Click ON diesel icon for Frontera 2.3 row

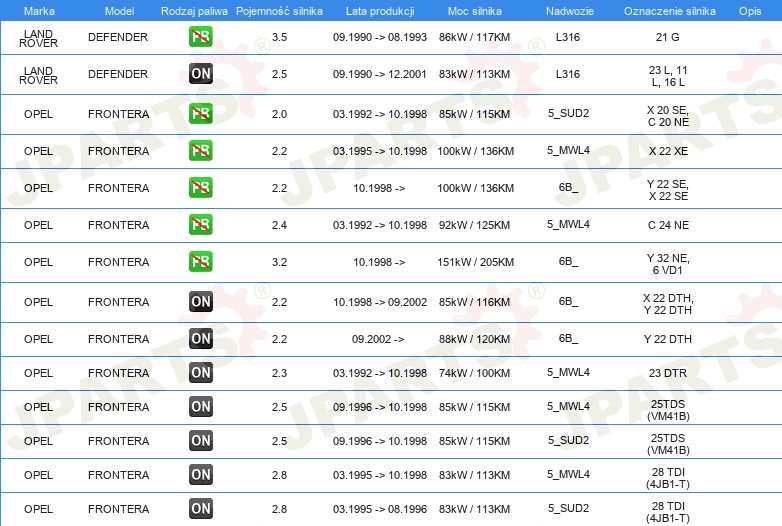pyautogui.click(x=200, y=372)
